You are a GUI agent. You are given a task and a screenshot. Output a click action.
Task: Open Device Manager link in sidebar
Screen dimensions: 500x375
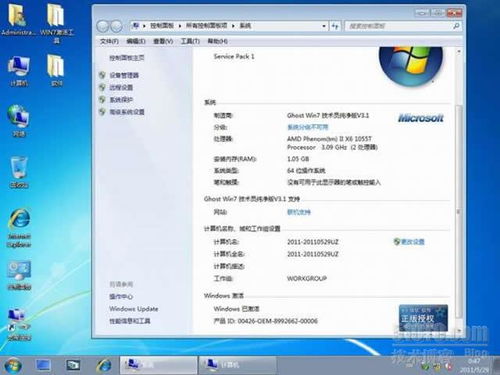point(124,75)
